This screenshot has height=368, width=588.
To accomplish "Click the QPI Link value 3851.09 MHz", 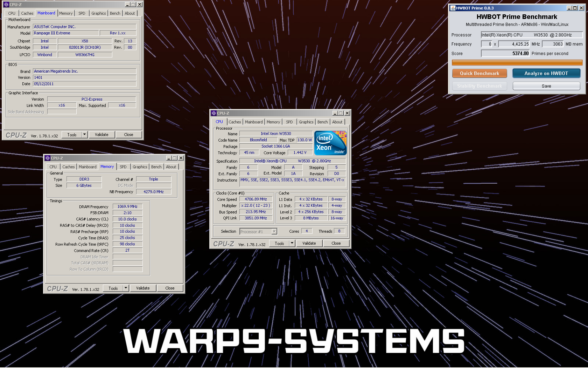I will (x=256, y=218).
